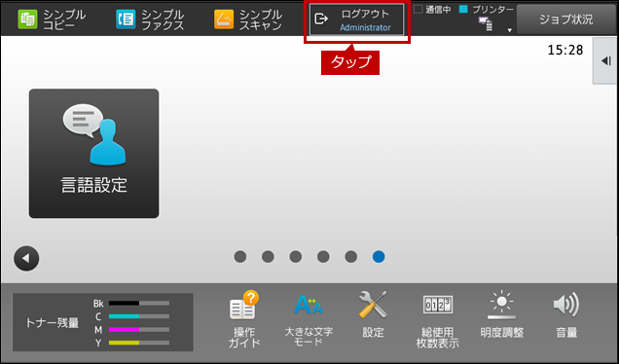Click the トナー残量 toner level panel
The height and width of the screenshot is (364, 619).
coord(103,322)
